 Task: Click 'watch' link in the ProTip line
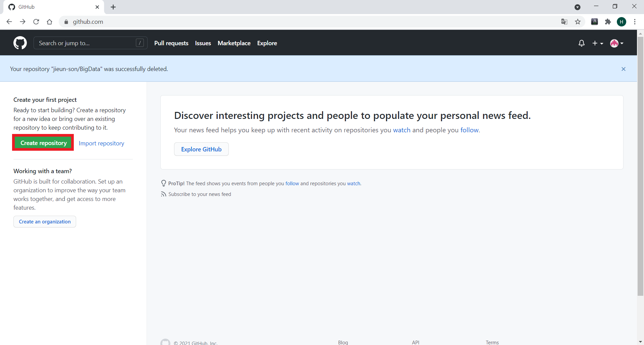(354, 184)
